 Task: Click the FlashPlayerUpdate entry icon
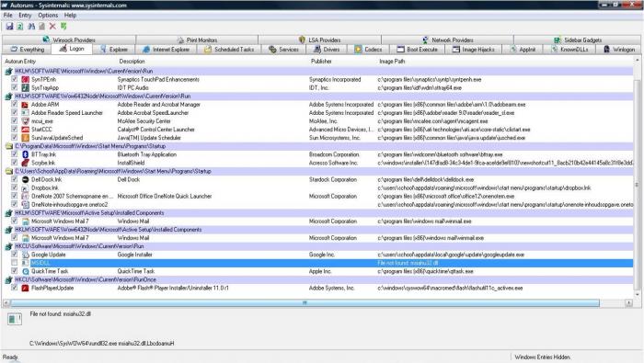click(x=26, y=288)
